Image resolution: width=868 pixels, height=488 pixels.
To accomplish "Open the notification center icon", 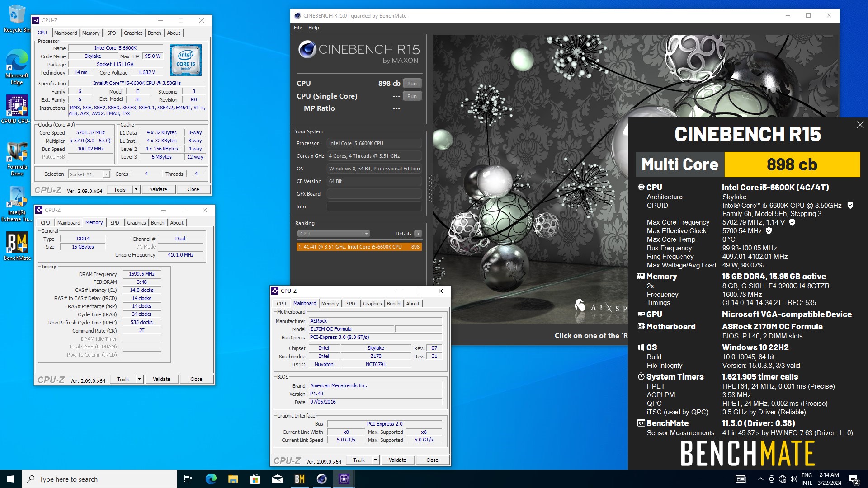I will click(x=854, y=479).
